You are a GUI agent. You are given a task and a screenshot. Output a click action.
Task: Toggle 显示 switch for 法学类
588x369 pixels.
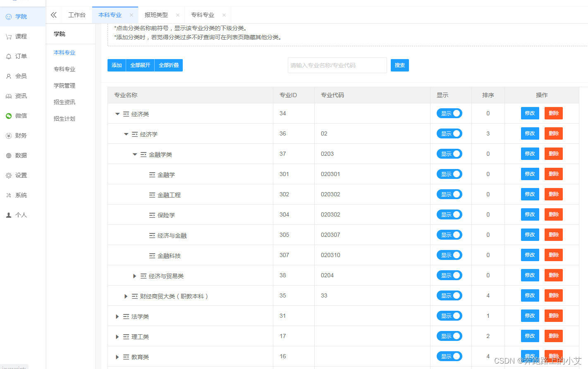pyautogui.click(x=449, y=316)
